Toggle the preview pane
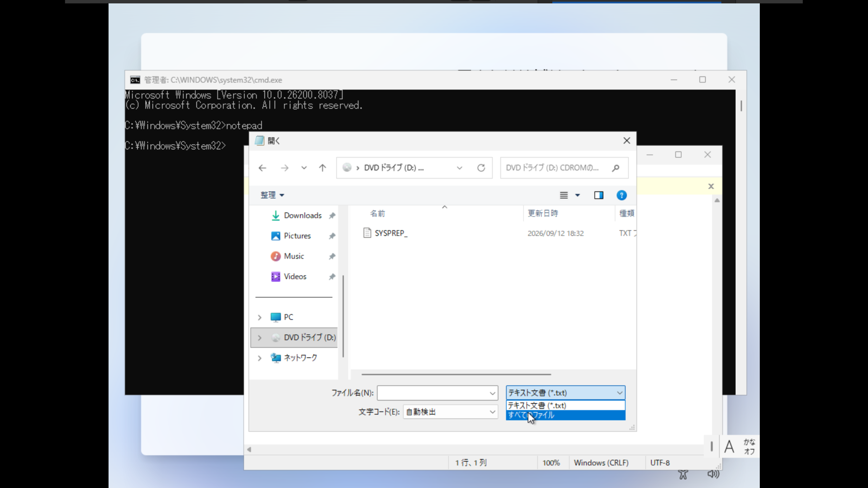This screenshot has height=488, width=868. 598,195
